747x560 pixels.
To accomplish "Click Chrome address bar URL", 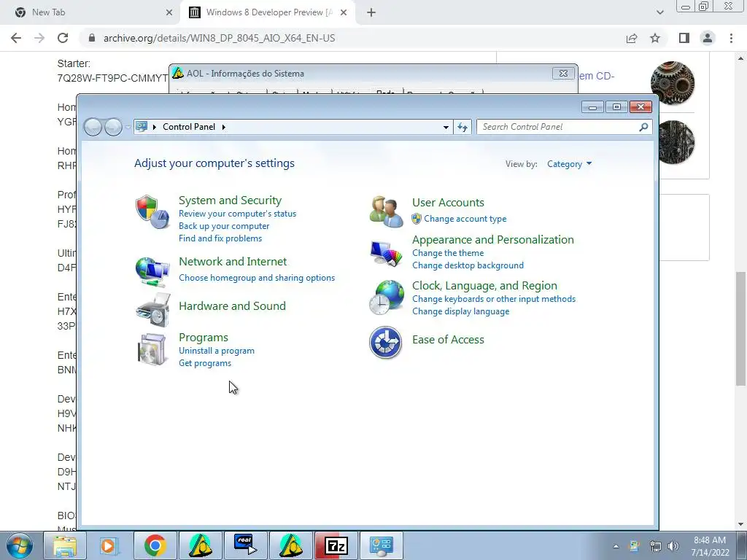I will click(219, 38).
